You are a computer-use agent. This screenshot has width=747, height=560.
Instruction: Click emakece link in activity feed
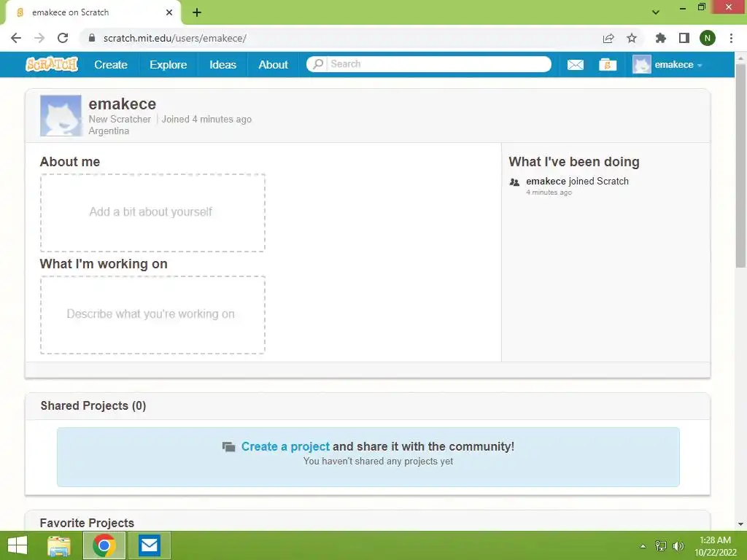click(x=546, y=181)
